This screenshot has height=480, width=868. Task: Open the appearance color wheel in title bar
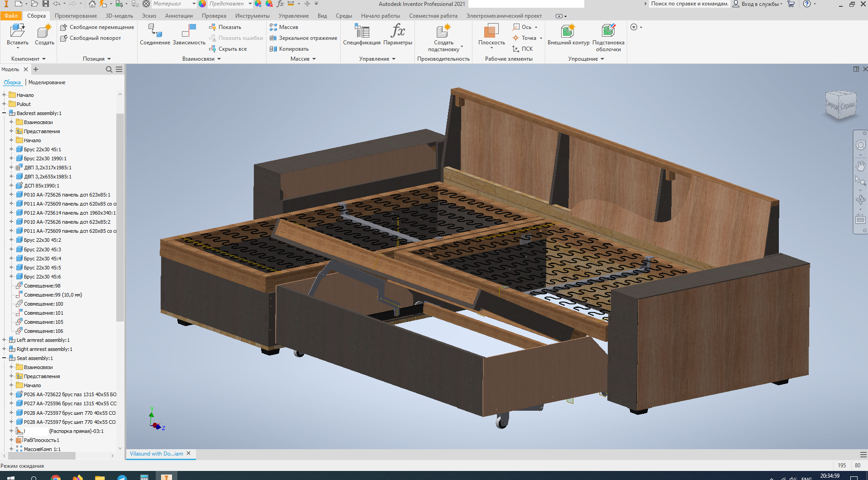click(x=202, y=4)
